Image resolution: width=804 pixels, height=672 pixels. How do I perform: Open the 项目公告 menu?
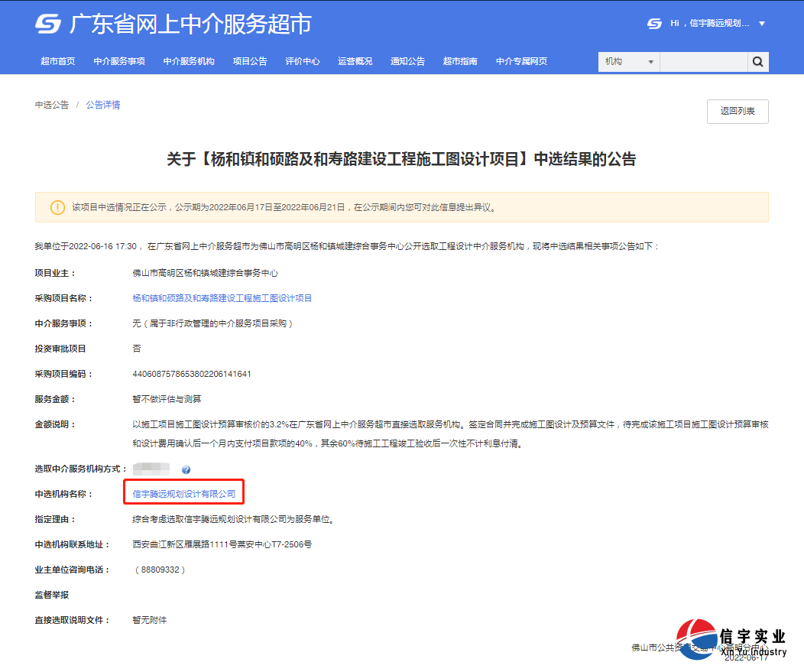click(250, 61)
